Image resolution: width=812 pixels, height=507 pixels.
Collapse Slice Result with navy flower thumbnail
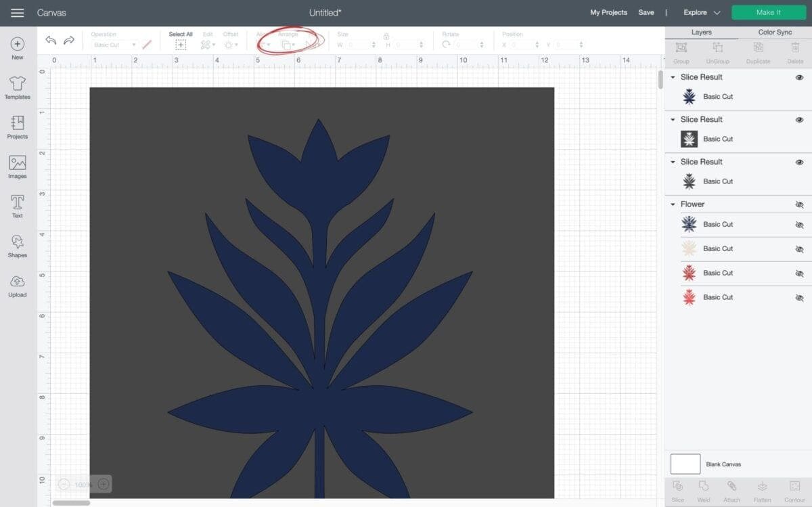(673, 77)
